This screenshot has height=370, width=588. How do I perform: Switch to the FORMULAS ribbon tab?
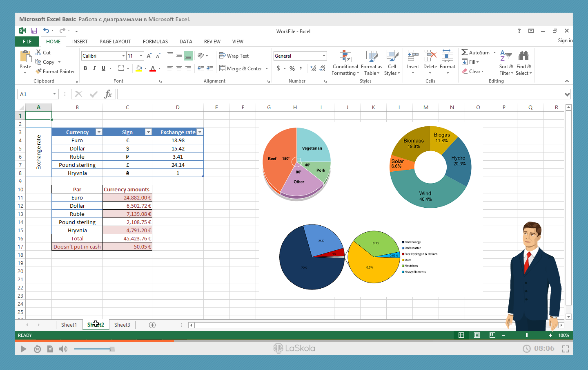click(x=155, y=42)
